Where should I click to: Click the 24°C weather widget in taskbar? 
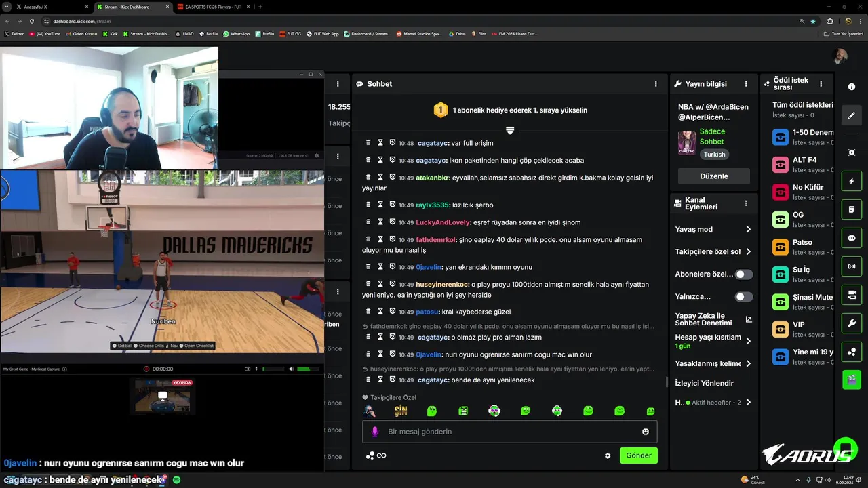coord(753,480)
